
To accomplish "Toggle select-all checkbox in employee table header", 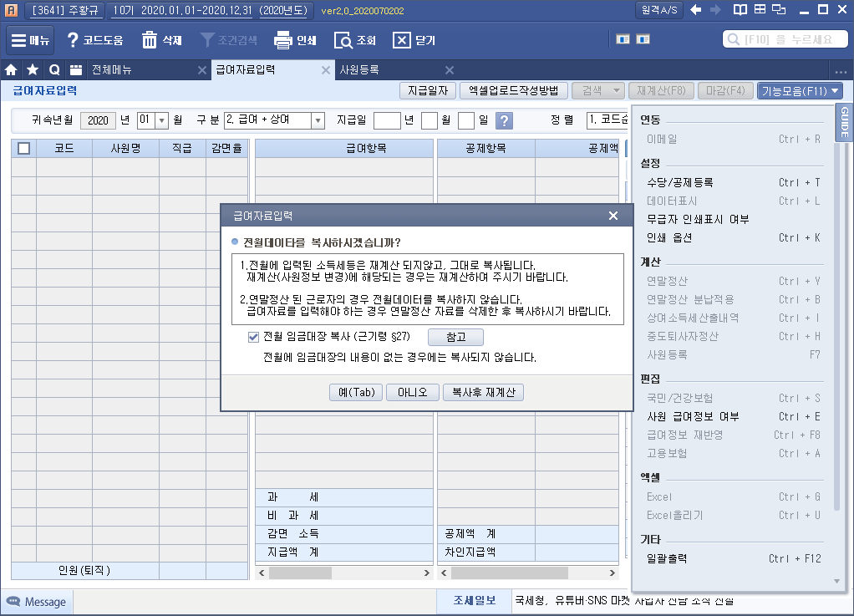I will click(24, 148).
